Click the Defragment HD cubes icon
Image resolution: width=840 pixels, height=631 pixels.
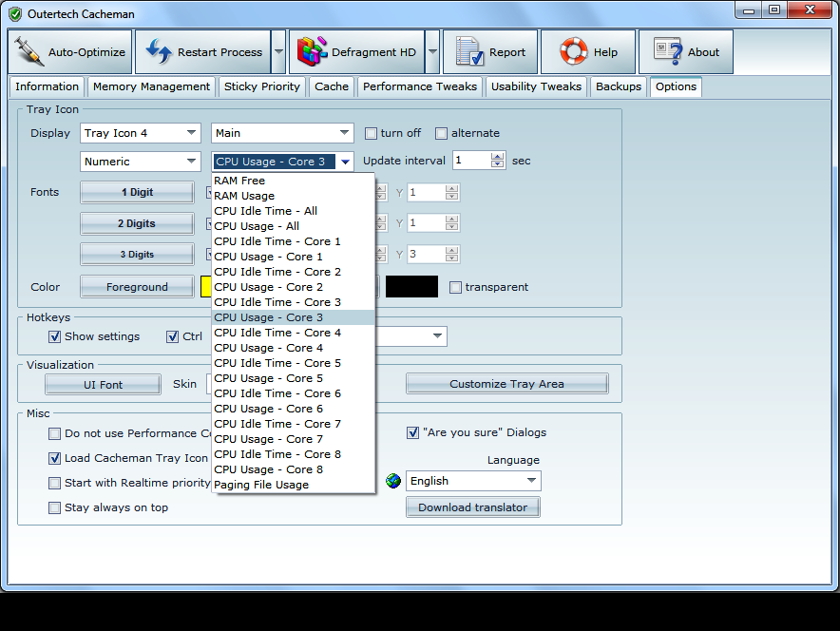coord(312,51)
